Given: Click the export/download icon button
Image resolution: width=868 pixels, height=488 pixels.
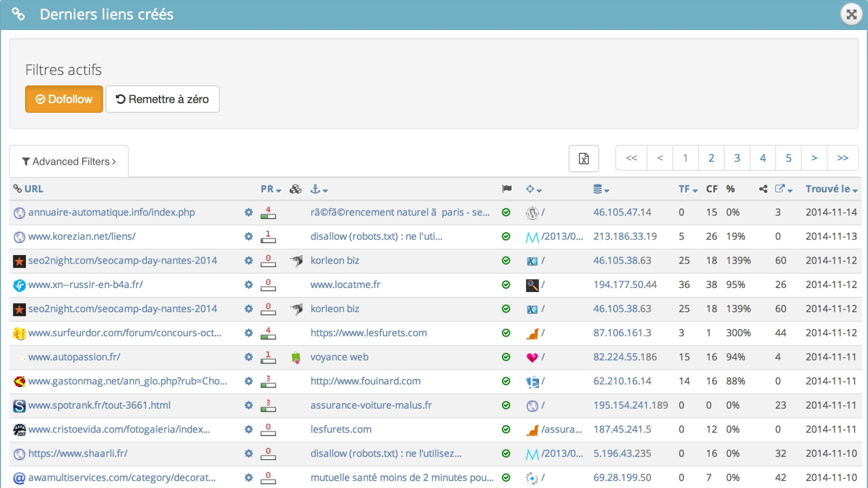Looking at the screenshot, I should [x=584, y=158].
